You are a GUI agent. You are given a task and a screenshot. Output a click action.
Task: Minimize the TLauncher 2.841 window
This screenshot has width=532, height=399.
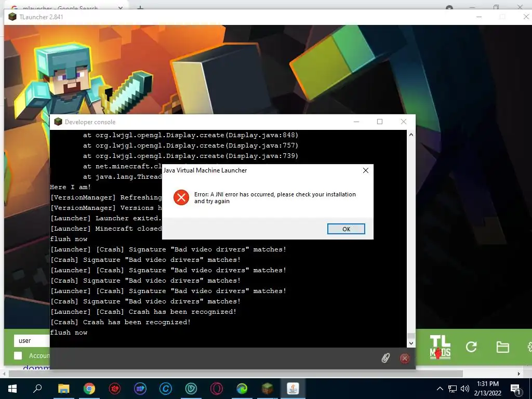479,17
